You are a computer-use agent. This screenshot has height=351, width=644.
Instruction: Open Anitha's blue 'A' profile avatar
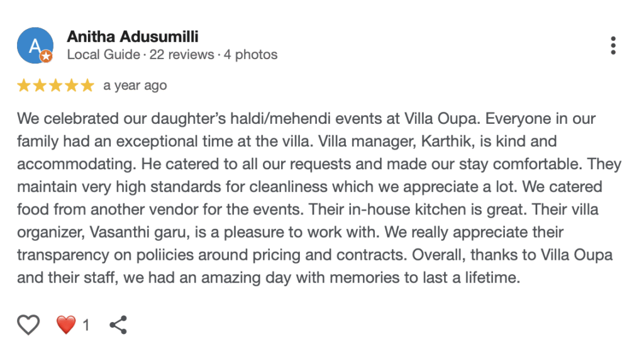click(34, 45)
